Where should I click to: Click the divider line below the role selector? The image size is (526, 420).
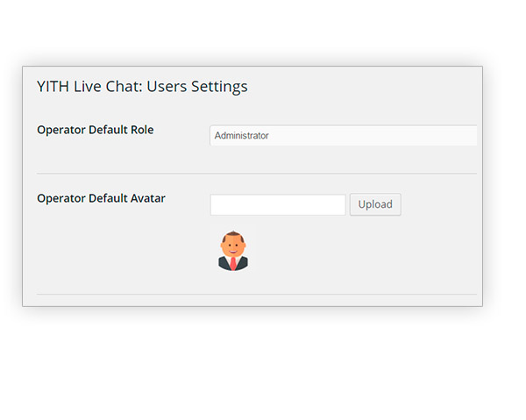point(257,174)
